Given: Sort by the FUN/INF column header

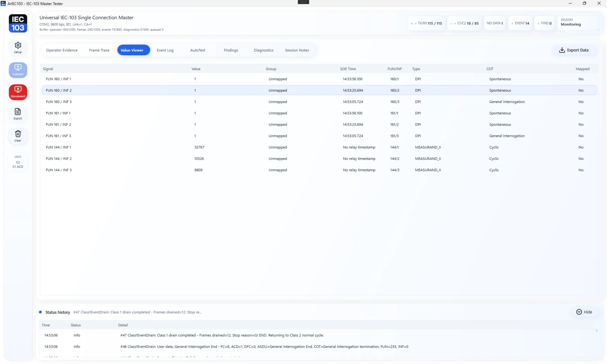Looking at the screenshot, I should [395, 69].
